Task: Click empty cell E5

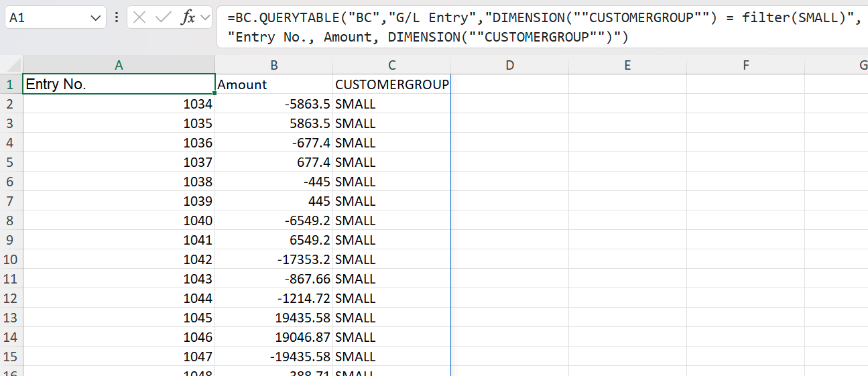Action: (627, 162)
